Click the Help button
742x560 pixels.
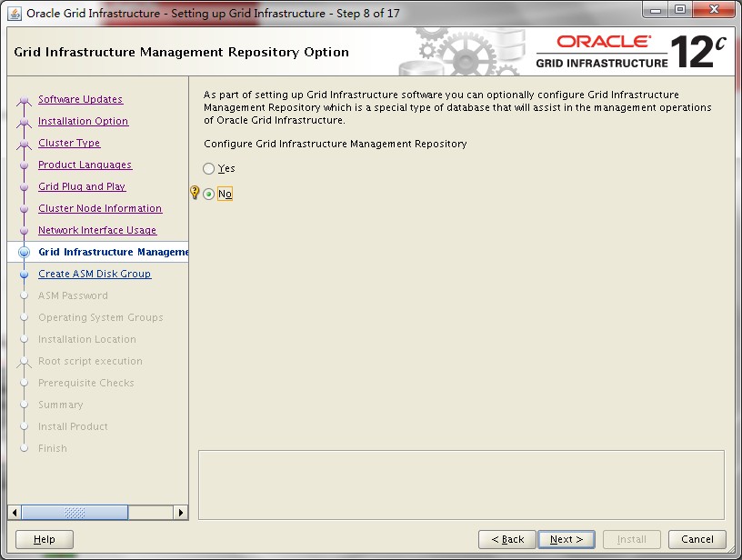click(45, 539)
